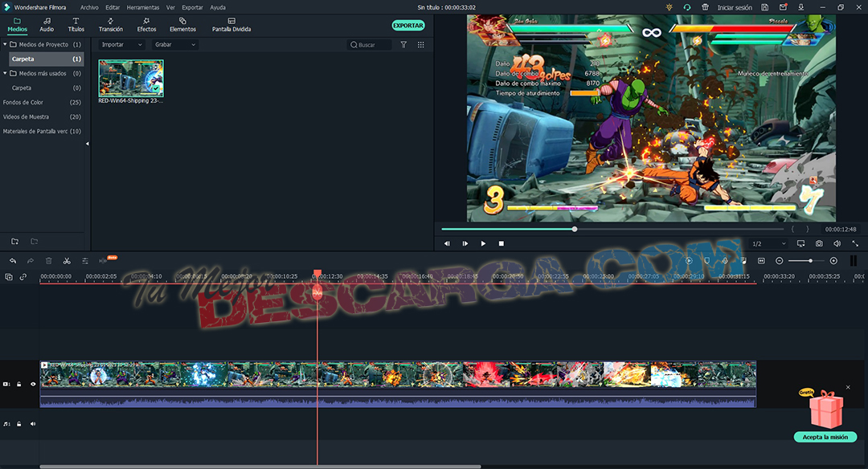Click the undo arrow in timeline toolbar
Image resolution: width=868 pixels, height=469 pixels.
(x=13, y=260)
